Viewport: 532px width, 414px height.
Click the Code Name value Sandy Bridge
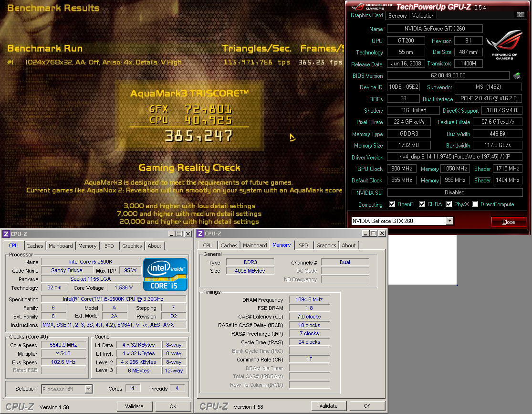coord(67,270)
